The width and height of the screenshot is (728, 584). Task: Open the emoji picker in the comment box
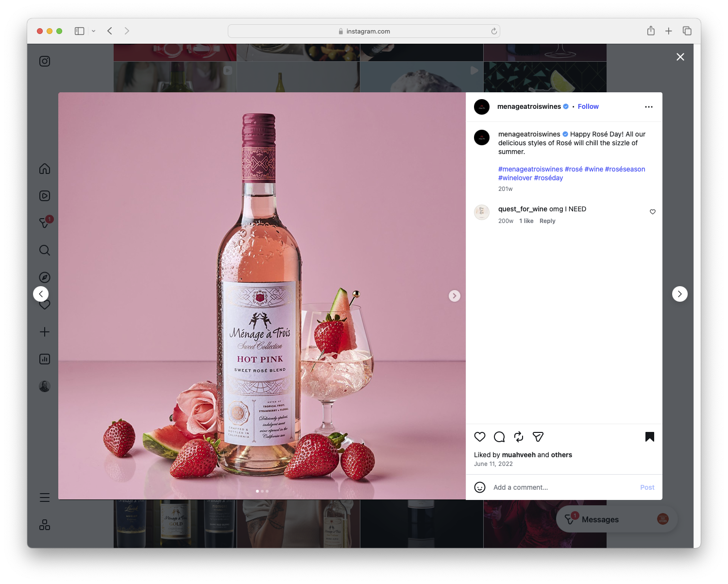click(480, 487)
